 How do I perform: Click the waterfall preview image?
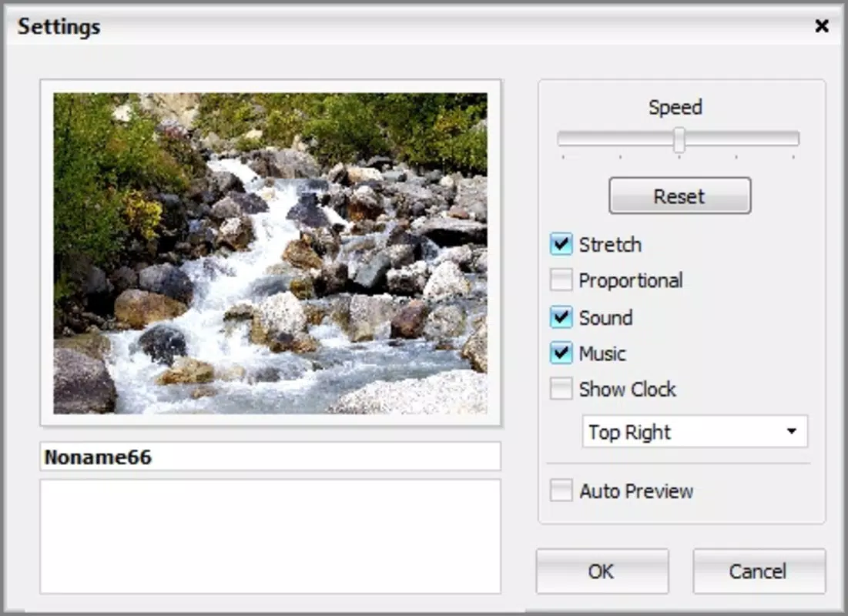(270, 253)
